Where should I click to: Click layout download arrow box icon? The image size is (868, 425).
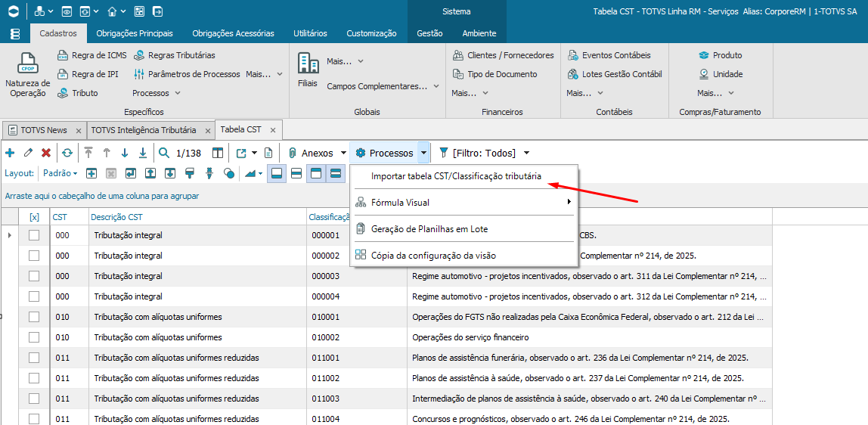pos(170,173)
